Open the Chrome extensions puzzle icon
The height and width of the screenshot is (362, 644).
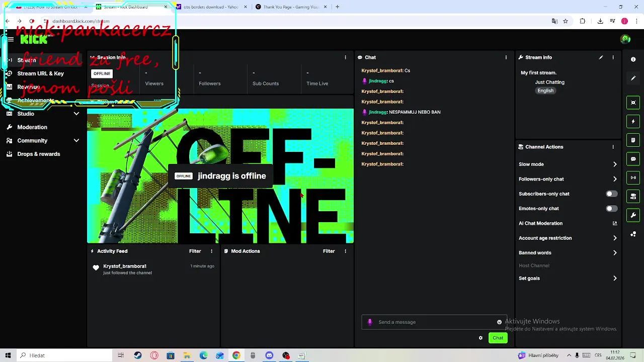coord(583,21)
